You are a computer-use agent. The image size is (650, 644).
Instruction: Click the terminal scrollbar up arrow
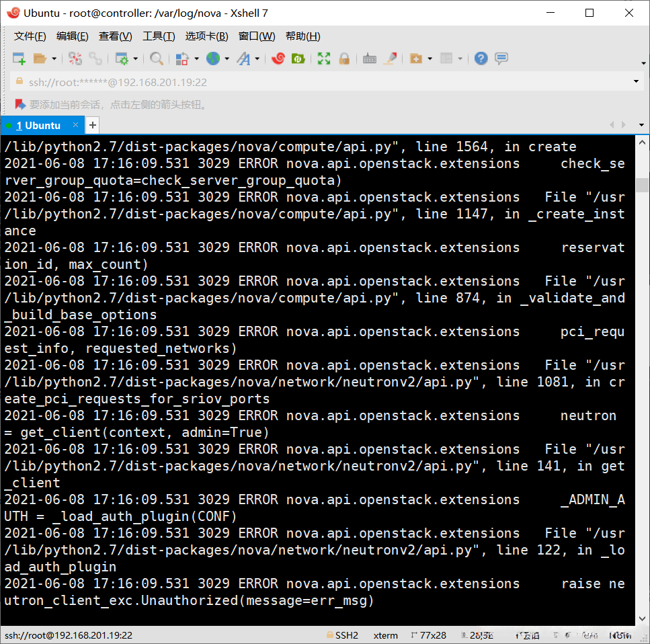tap(642, 143)
